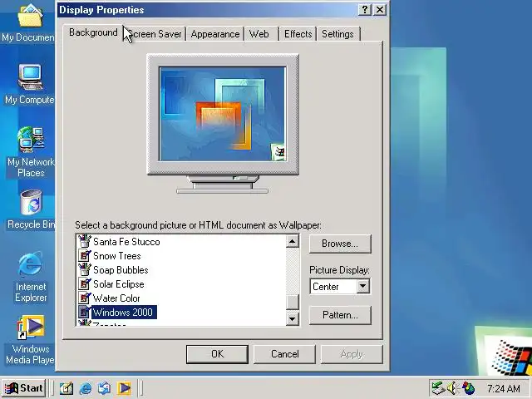
Task: Click the Apply button
Action: click(x=352, y=354)
